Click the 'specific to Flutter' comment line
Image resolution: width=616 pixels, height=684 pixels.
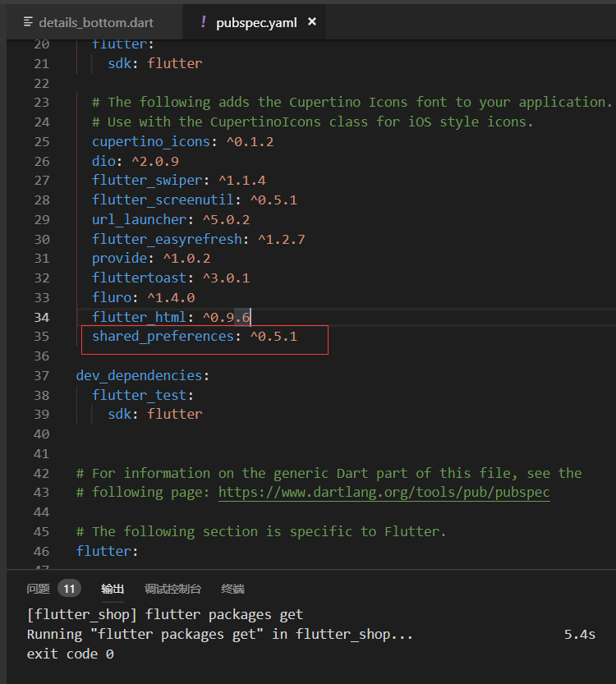(261, 532)
